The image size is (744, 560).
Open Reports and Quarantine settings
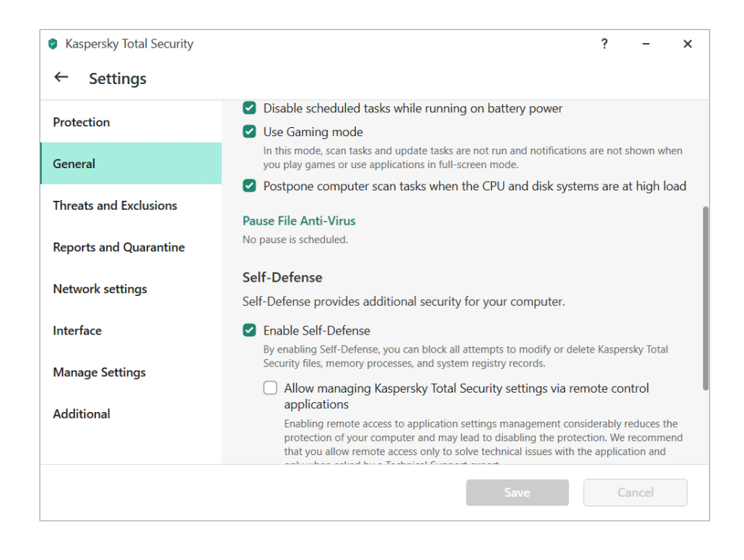click(x=119, y=247)
